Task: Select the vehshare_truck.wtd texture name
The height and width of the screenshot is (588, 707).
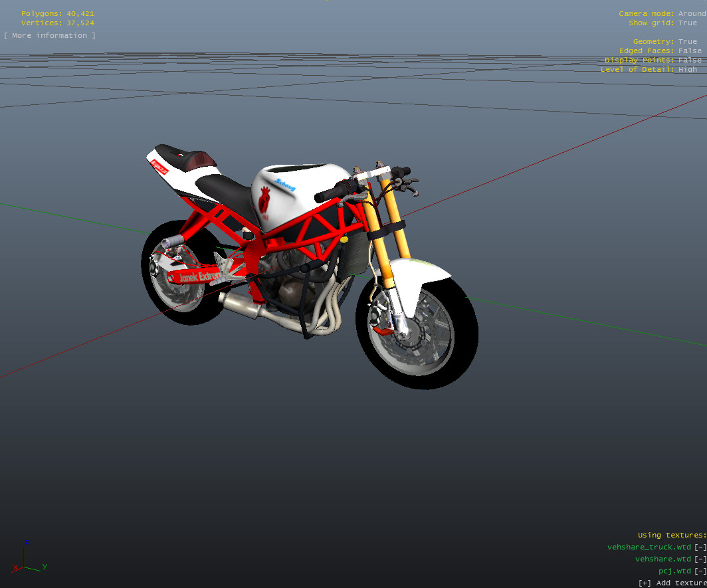Action: 649,547
